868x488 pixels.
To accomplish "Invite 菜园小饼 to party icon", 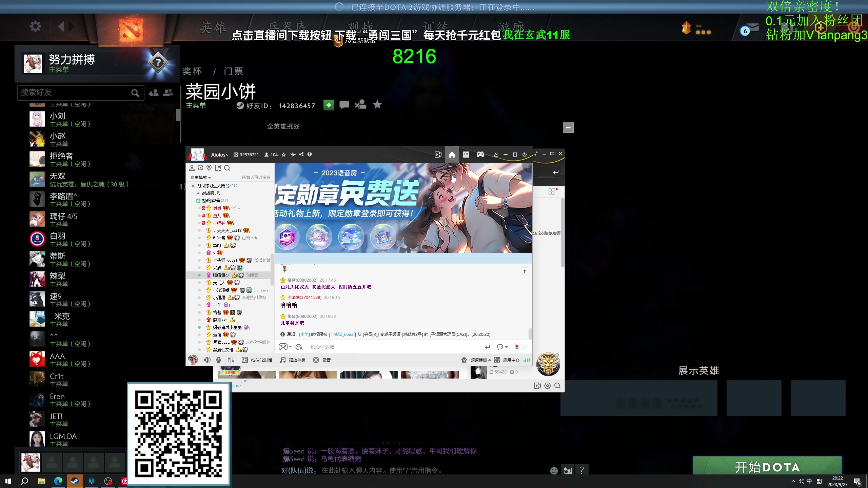I will (360, 105).
